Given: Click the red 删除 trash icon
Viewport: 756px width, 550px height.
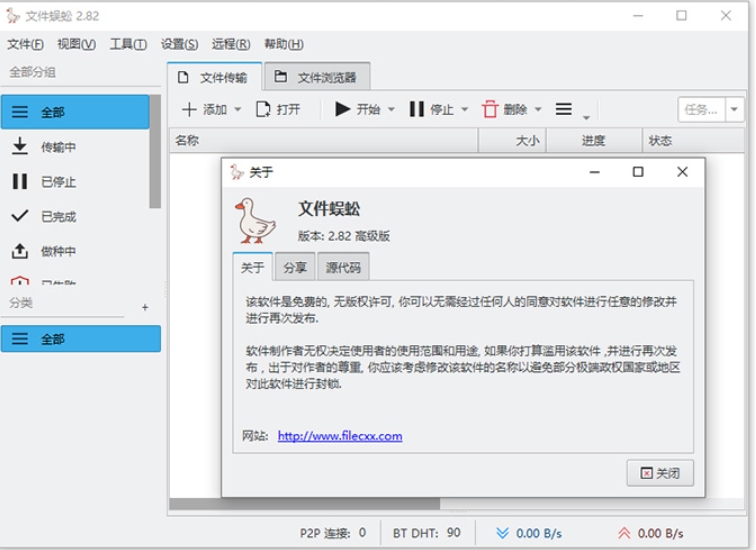Looking at the screenshot, I should 490,109.
